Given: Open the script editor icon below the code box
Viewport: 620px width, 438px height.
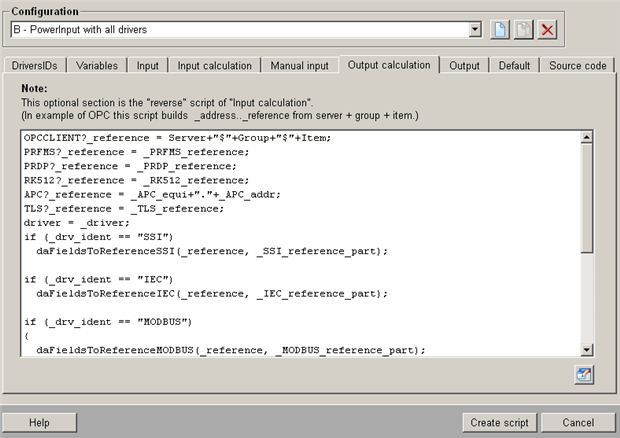Looking at the screenshot, I should pos(584,375).
